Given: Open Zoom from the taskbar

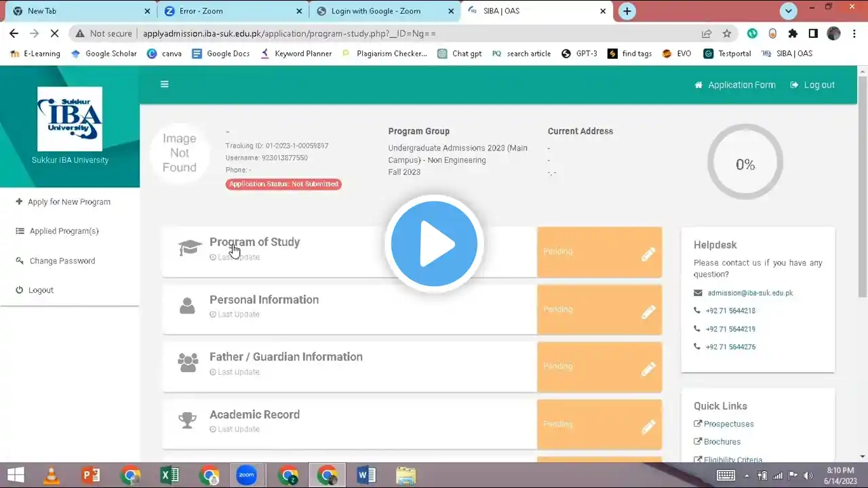Looking at the screenshot, I should [247, 475].
